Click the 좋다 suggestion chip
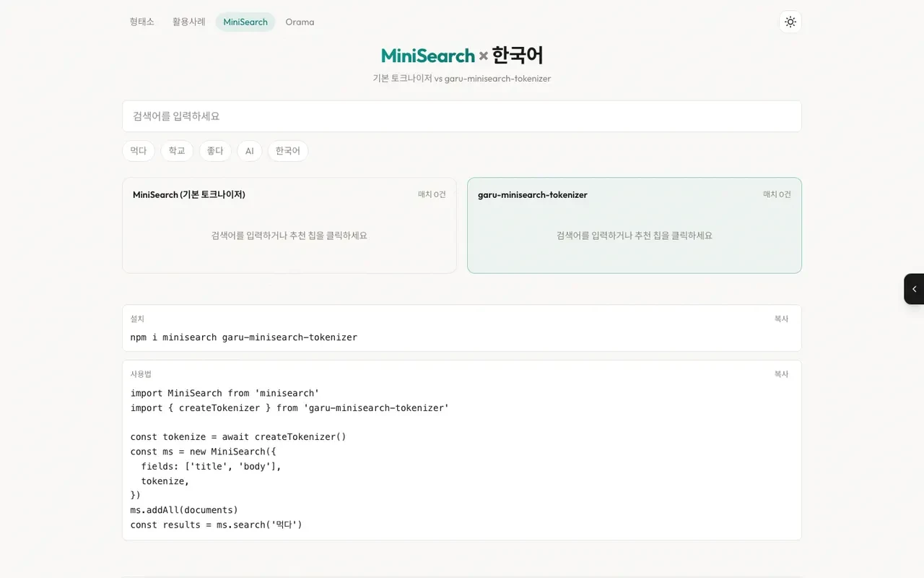Screen dimensions: 924x578 [x=215, y=151]
